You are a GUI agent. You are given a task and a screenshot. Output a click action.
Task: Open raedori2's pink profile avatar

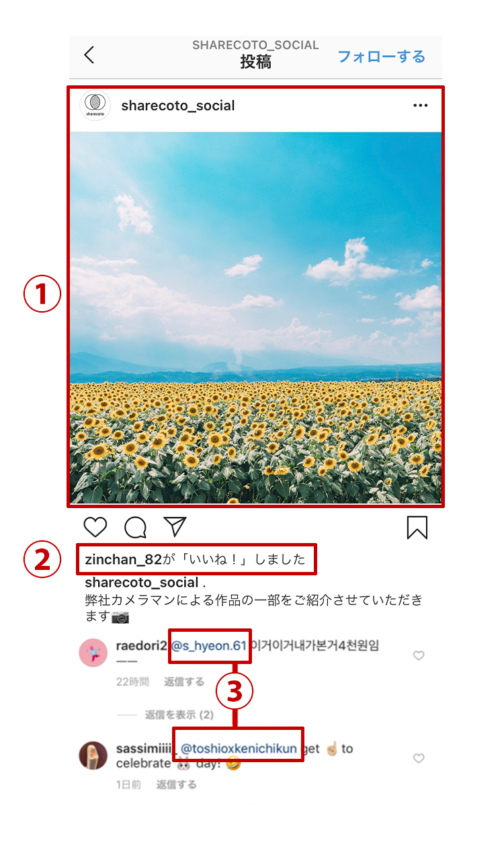click(x=93, y=653)
